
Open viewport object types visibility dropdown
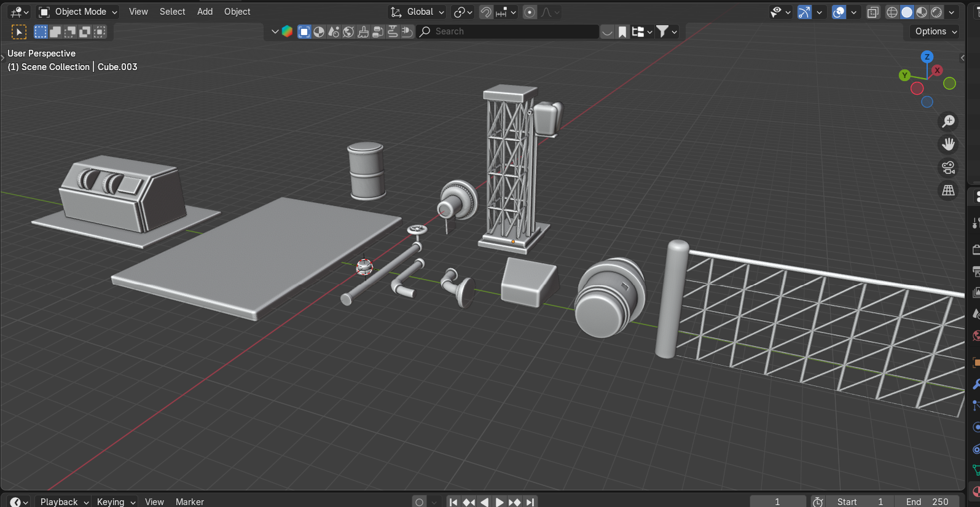(780, 12)
